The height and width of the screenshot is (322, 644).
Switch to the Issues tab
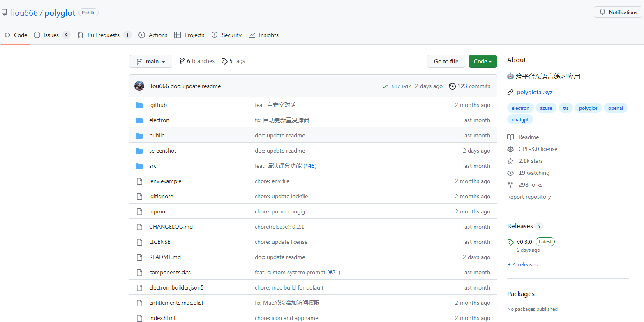click(x=51, y=35)
